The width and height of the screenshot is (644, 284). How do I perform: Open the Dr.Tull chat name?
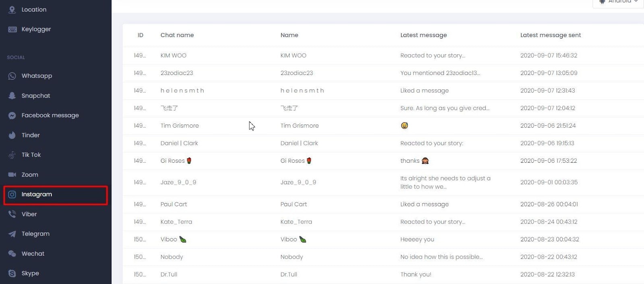click(169, 275)
